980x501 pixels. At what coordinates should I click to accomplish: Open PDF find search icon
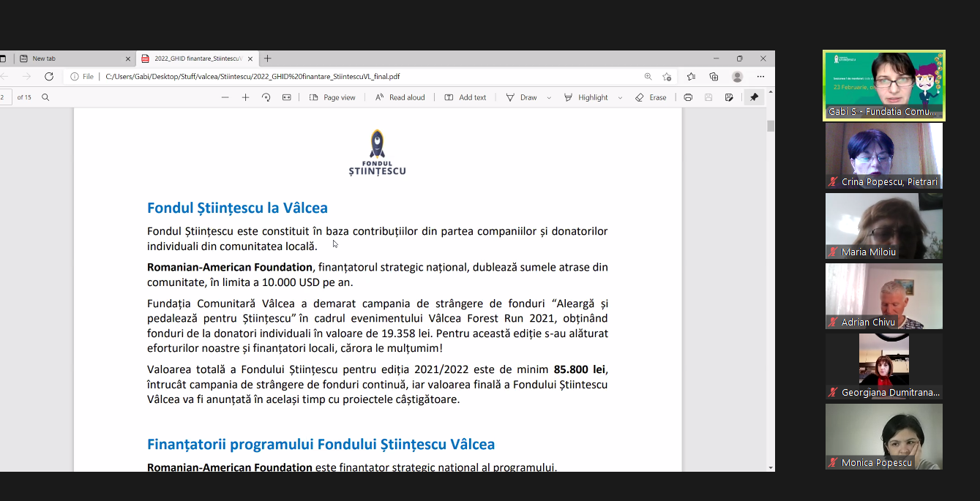pos(45,97)
